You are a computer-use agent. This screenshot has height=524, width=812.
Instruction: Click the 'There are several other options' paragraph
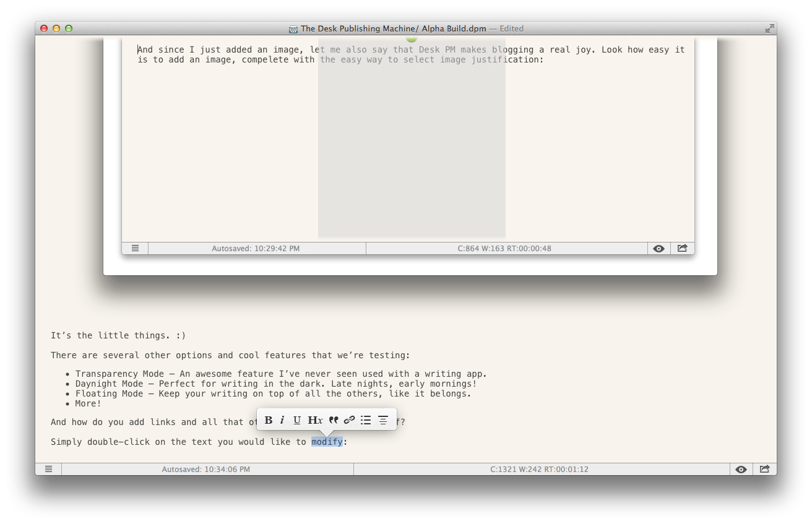click(x=230, y=355)
